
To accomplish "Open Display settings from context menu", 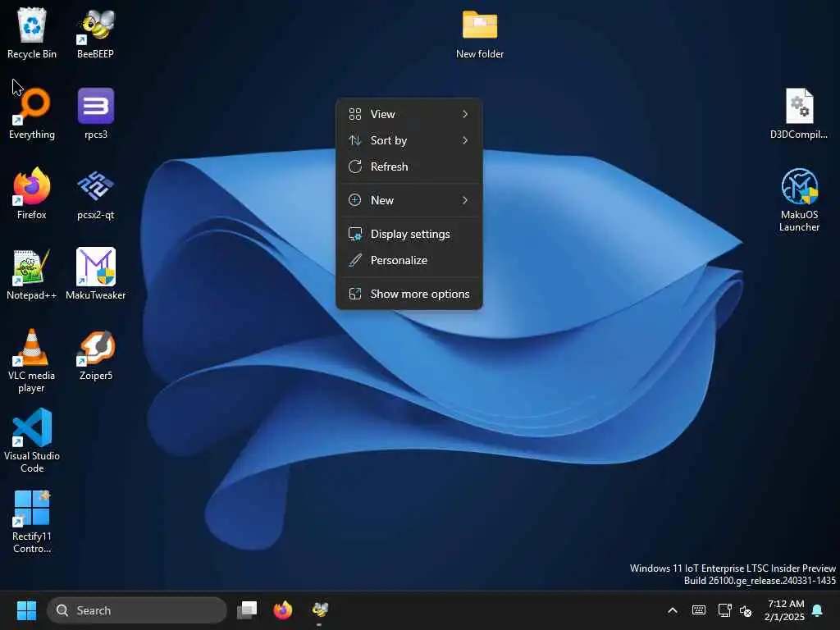I will [x=409, y=234].
